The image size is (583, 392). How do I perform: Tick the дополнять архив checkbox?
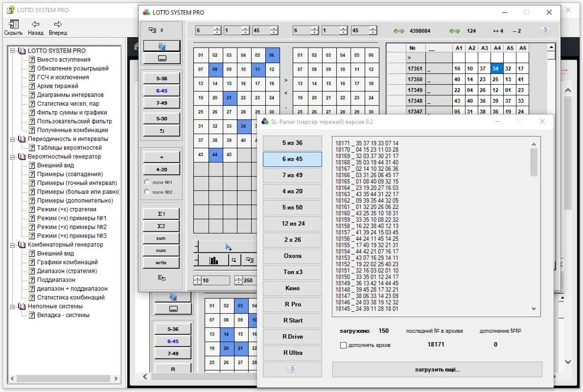tap(343, 345)
